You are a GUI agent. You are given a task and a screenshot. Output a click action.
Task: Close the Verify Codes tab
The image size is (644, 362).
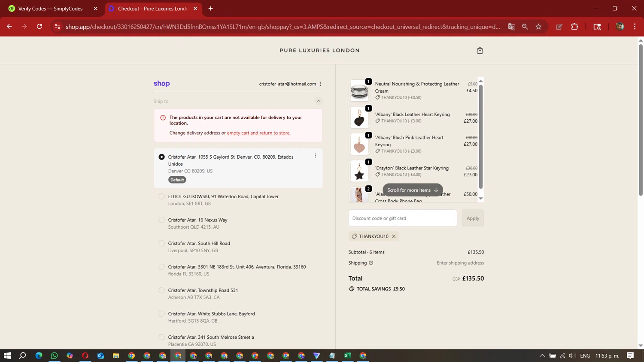[95, 9]
